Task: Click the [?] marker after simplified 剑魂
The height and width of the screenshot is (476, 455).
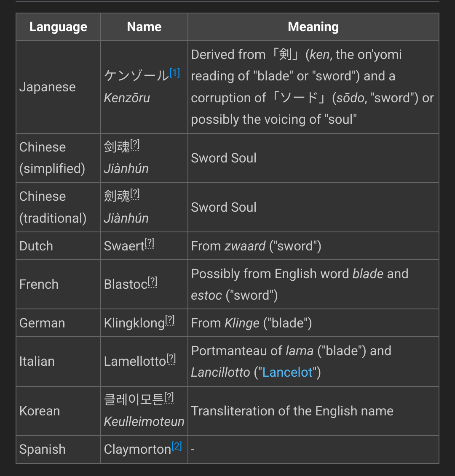Action: pyautogui.click(x=135, y=145)
